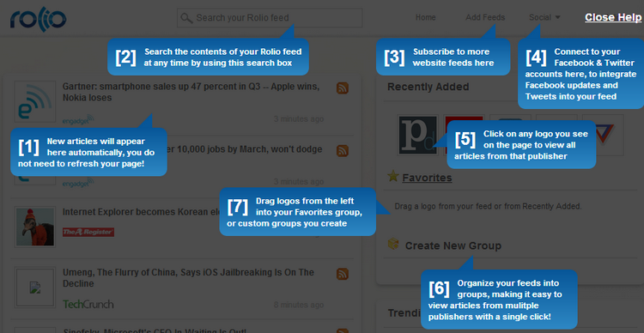
Task: Click 'Drag a logo from your feed' hint text
Action: (x=488, y=206)
